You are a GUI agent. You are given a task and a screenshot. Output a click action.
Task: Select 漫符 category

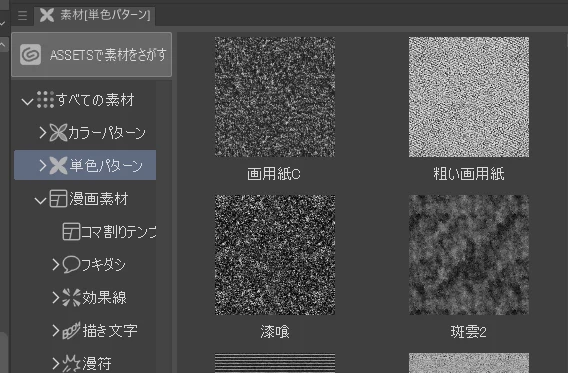coord(97,363)
